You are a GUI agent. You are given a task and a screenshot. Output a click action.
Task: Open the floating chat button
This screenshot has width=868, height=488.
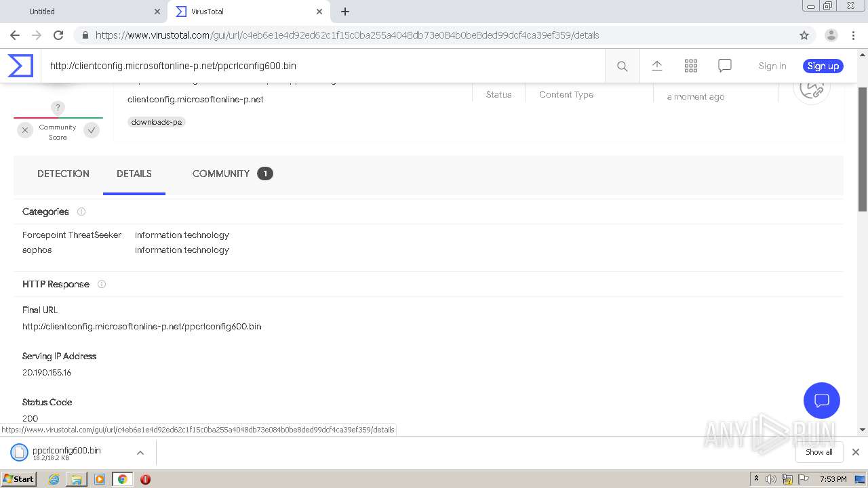[x=821, y=400]
